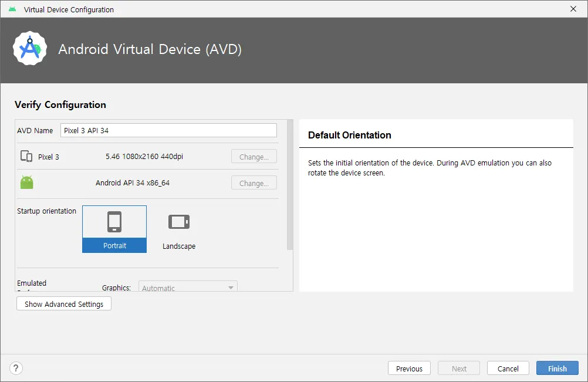This screenshot has width=588, height=382.
Task: Click the '5.46 1080x2160 440dpi' device spec text
Action: click(144, 156)
